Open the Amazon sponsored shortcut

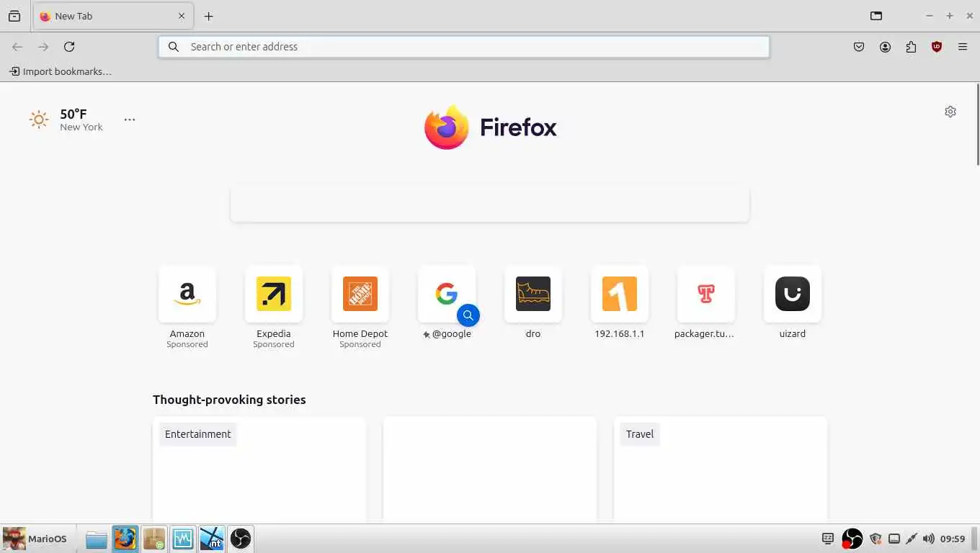187,308
